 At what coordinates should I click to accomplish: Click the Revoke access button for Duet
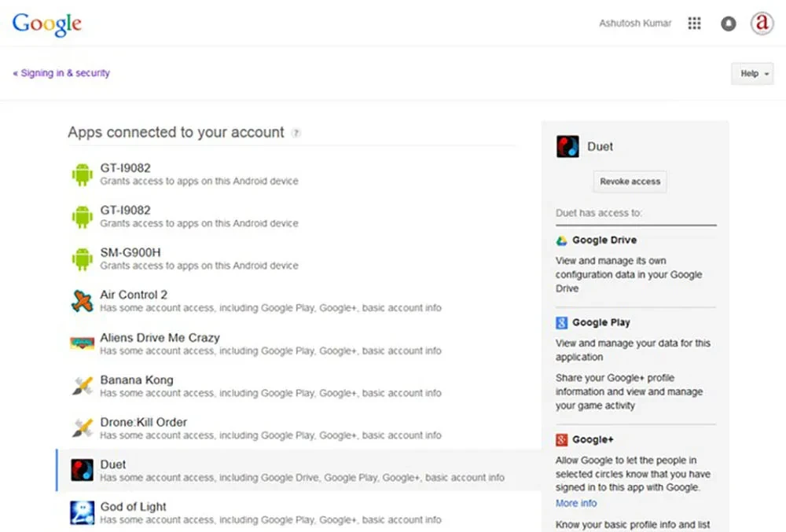coord(629,182)
